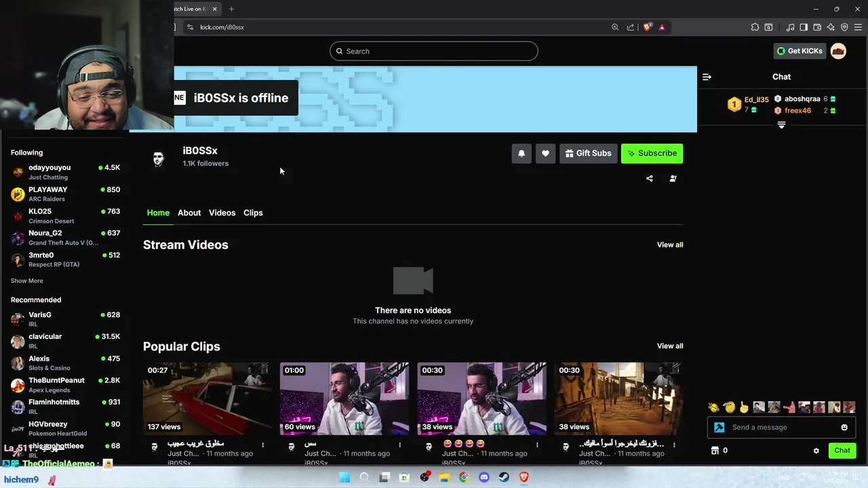Image resolution: width=868 pixels, height=488 pixels.
Task: Switch to the Home tab
Action: 158,213
